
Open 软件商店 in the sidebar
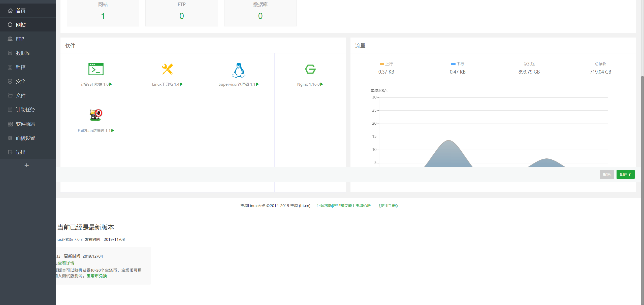[x=28, y=124]
